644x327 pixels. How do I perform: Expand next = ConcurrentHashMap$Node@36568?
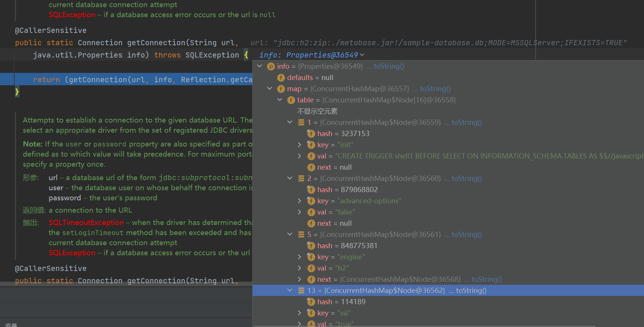point(299,279)
